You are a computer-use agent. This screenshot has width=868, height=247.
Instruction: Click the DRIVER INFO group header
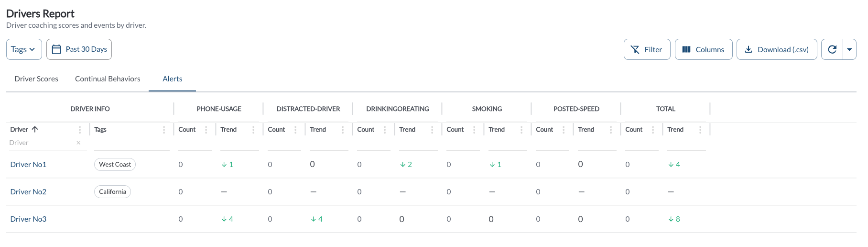coord(90,109)
